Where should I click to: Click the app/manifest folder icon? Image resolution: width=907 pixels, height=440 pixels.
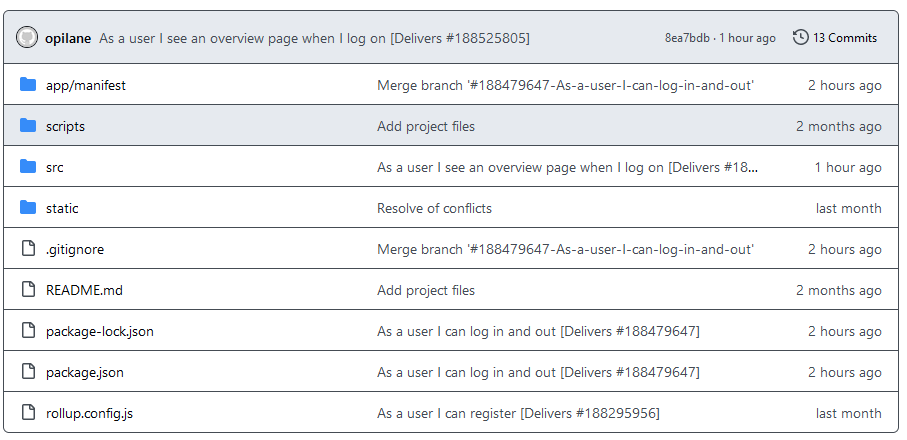click(x=28, y=85)
